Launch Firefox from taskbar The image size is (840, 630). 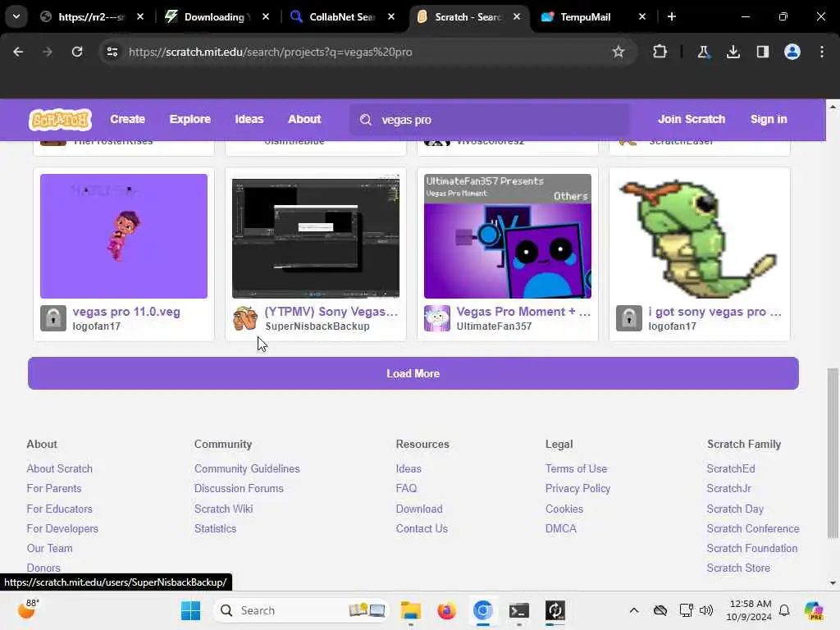pos(446,610)
